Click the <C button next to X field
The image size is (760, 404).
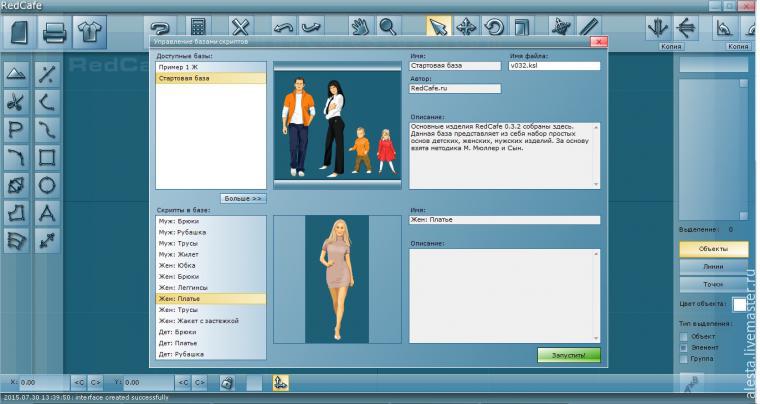coord(79,383)
